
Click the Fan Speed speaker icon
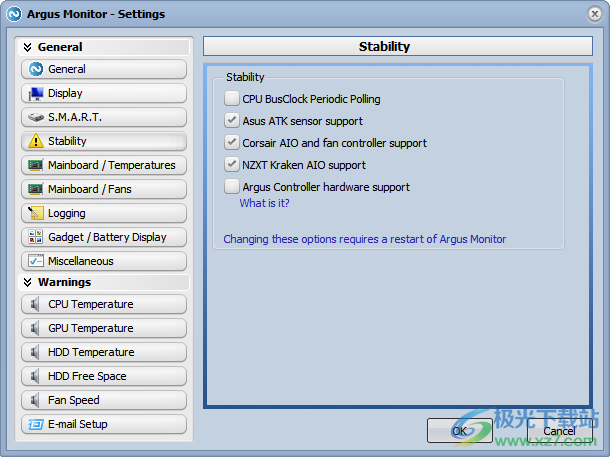pos(35,400)
